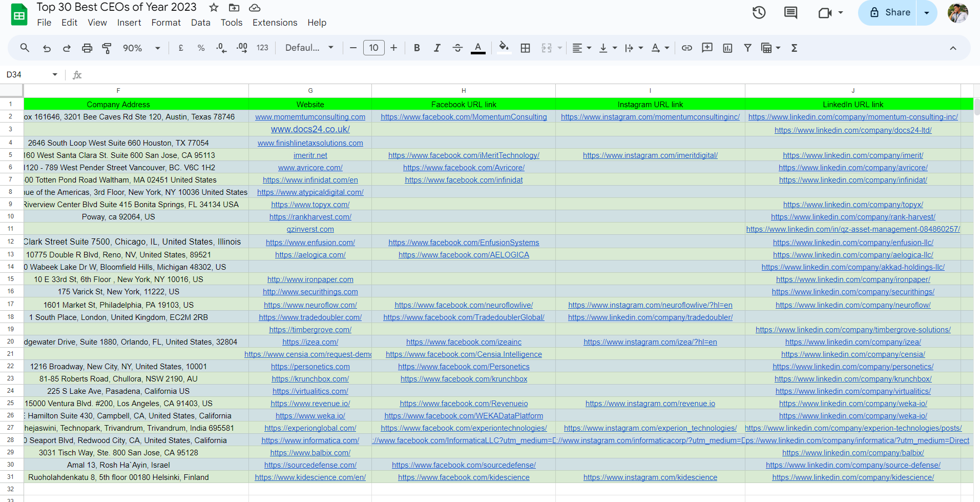980x502 pixels.
Task: Expand vertical align dropdown
Action: click(615, 48)
